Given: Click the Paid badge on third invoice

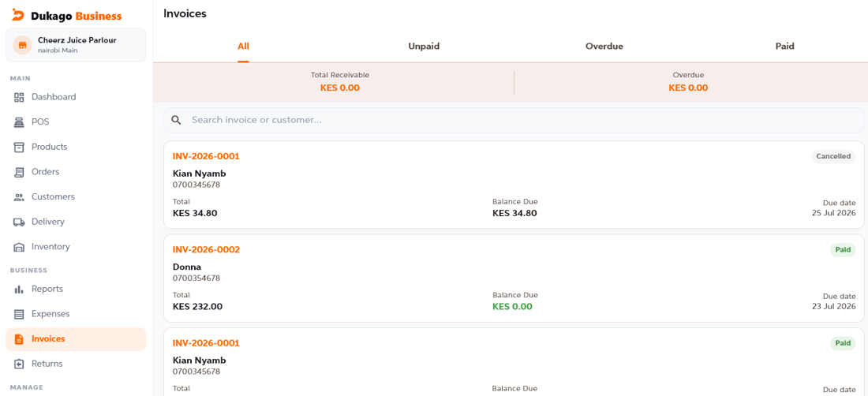Looking at the screenshot, I should [843, 343].
